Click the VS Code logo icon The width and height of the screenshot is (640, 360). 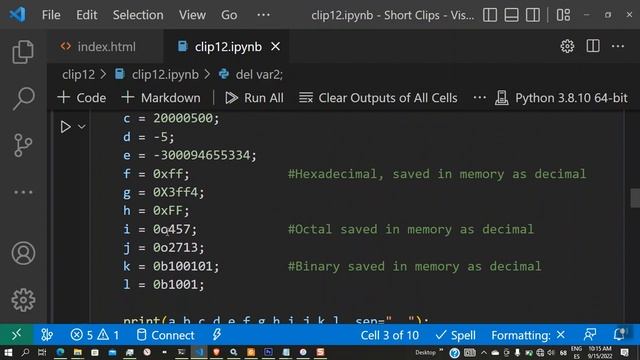pos(18,15)
